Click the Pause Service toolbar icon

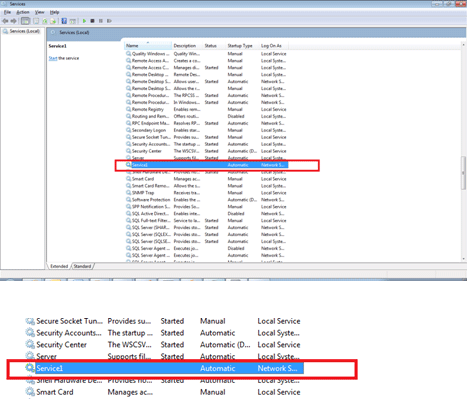point(101,21)
